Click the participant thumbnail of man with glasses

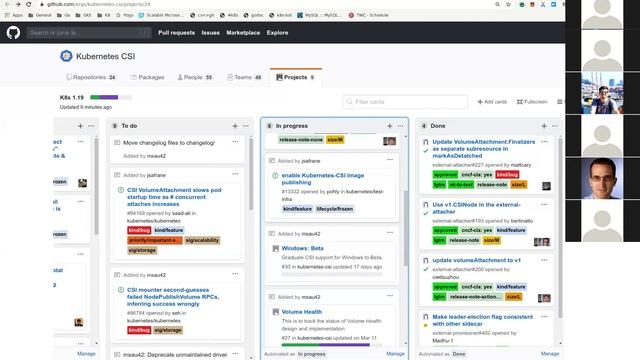pyautogui.click(x=602, y=179)
